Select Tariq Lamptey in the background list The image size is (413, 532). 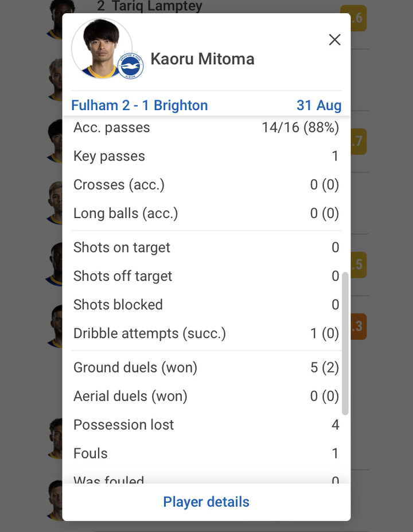(x=149, y=7)
